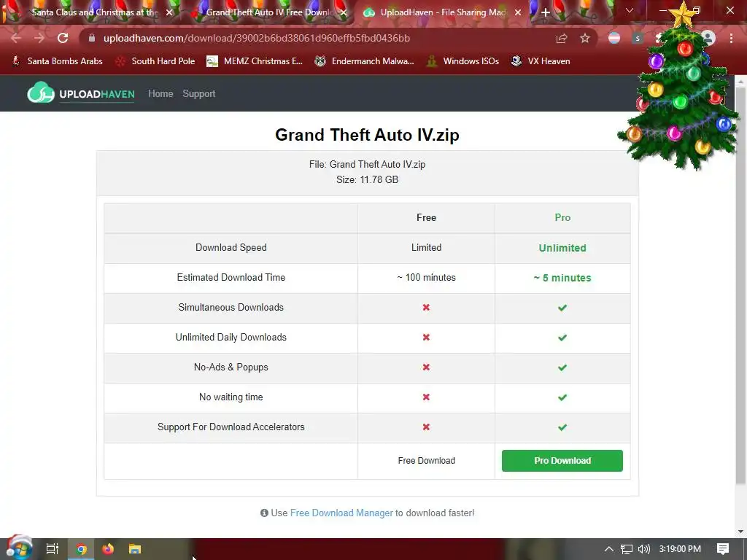Click green check for Simultaneous Downloads
The height and width of the screenshot is (560, 747).
pyautogui.click(x=562, y=308)
